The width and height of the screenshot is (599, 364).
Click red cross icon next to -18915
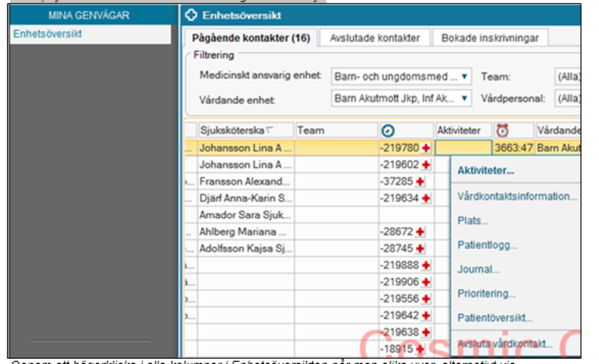click(420, 349)
